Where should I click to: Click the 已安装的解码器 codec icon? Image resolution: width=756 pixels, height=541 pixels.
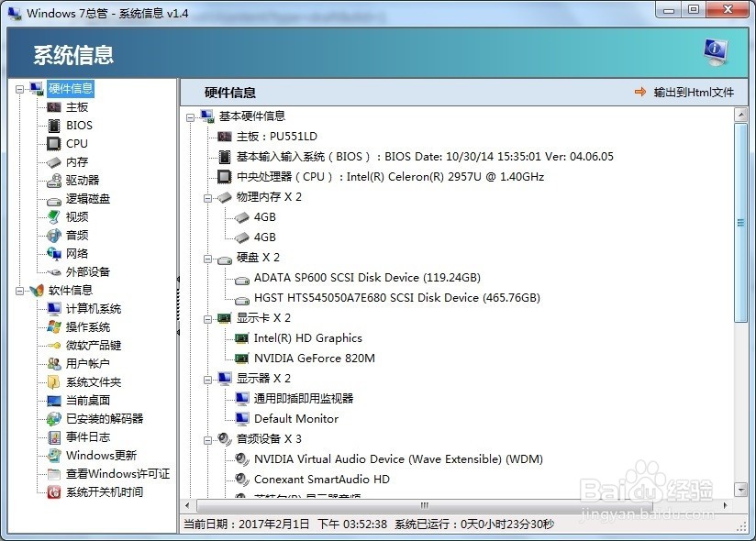(54, 418)
